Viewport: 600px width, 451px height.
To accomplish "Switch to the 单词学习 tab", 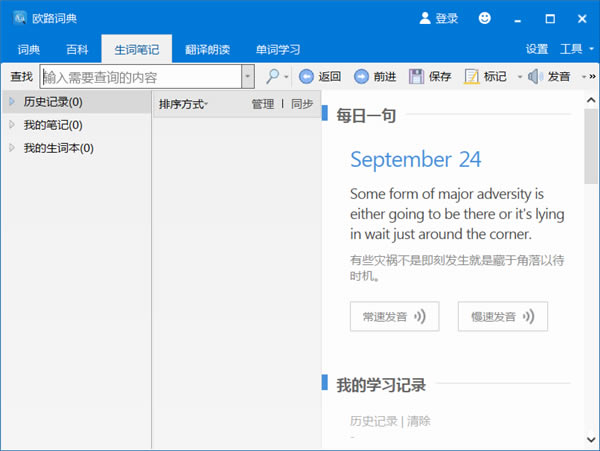I will coord(278,49).
